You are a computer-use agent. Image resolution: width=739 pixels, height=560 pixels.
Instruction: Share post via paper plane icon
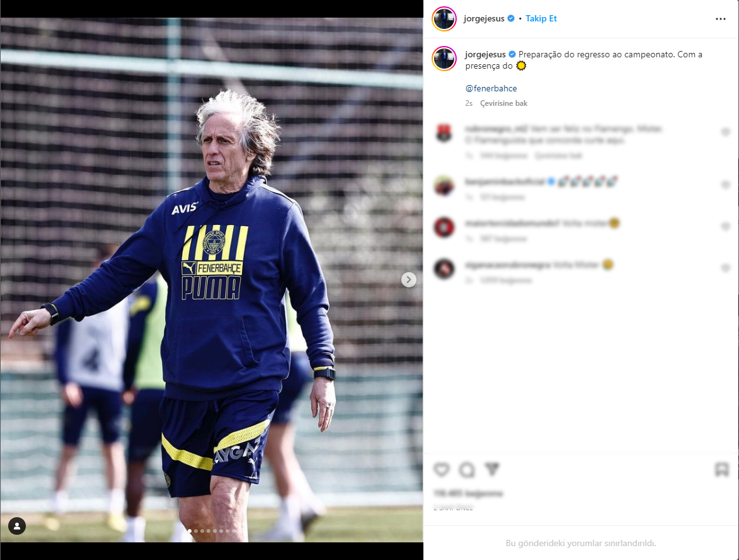[492, 469]
